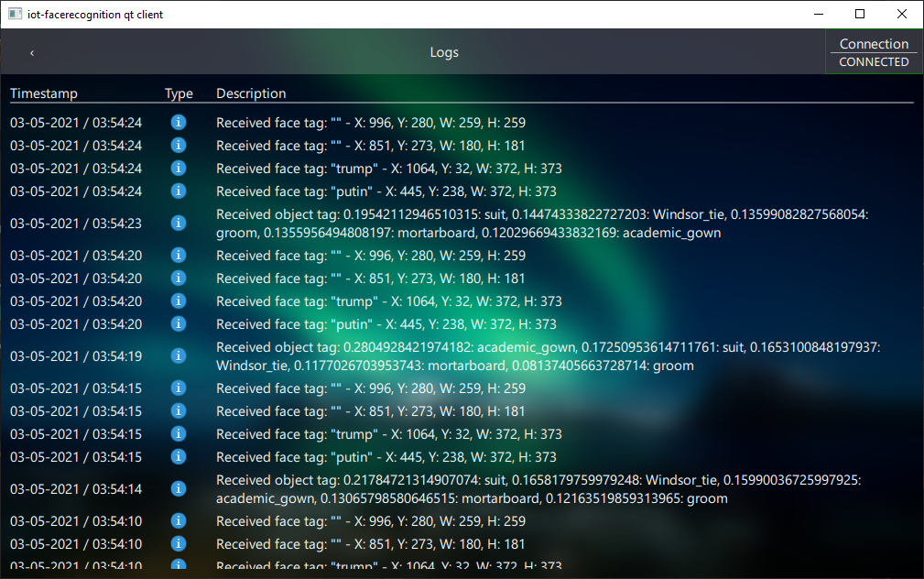Open the Connection status panel
The width and height of the screenshot is (924, 579).
coord(874,44)
